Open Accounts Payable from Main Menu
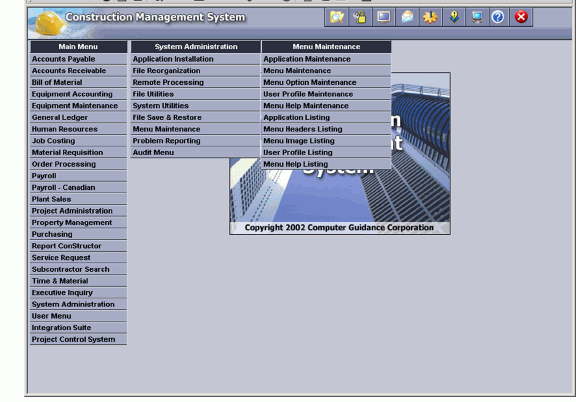The width and height of the screenshot is (576, 402). 79,59
